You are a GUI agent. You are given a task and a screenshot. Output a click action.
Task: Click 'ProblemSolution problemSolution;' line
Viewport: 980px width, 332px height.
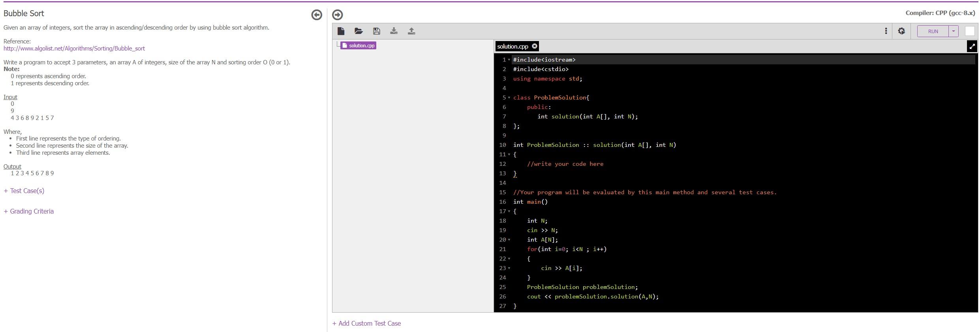[582, 287]
